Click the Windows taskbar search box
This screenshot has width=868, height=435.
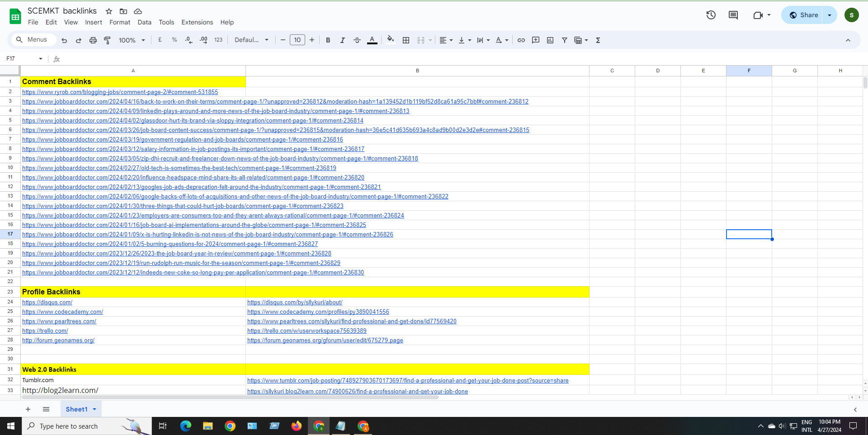pyautogui.click(x=87, y=426)
